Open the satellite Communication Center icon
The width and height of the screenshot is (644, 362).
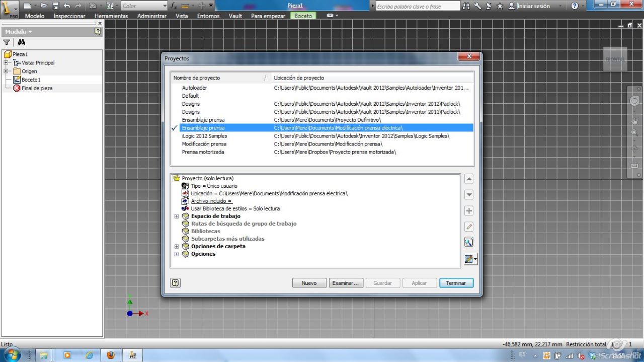click(x=489, y=6)
